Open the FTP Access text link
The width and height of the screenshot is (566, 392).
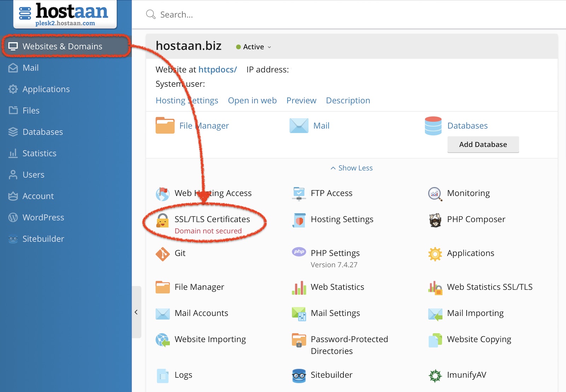[x=331, y=193]
